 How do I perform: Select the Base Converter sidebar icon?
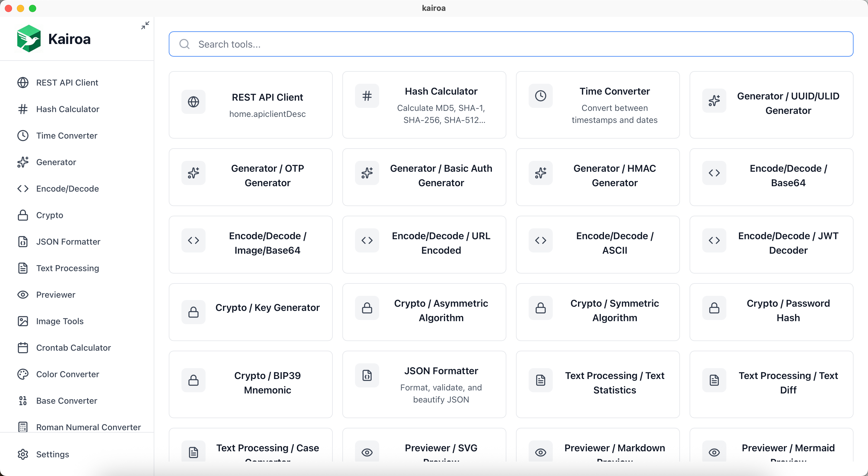click(23, 401)
